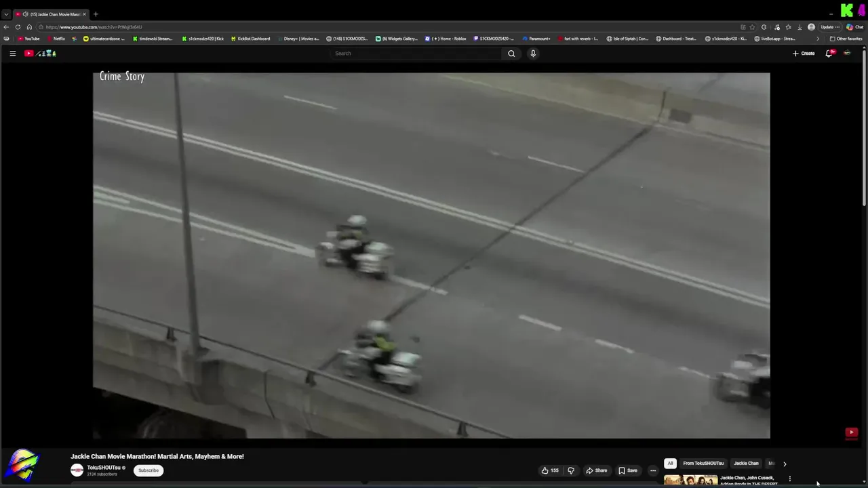Open Dashboard - Treat bookmark
This screenshot has height=488, width=868.
pyautogui.click(x=677, y=39)
